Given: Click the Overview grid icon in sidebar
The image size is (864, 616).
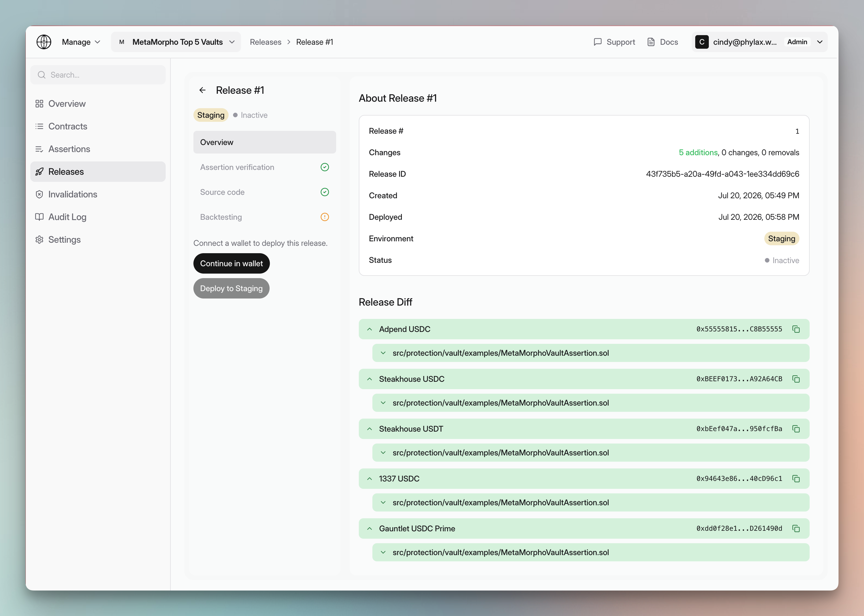Looking at the screenshot, I should click(x=39, y=104).
